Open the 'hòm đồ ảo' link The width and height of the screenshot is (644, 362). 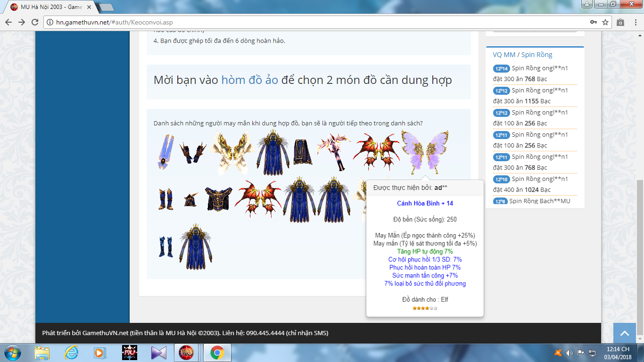click(x=250, y=80)
